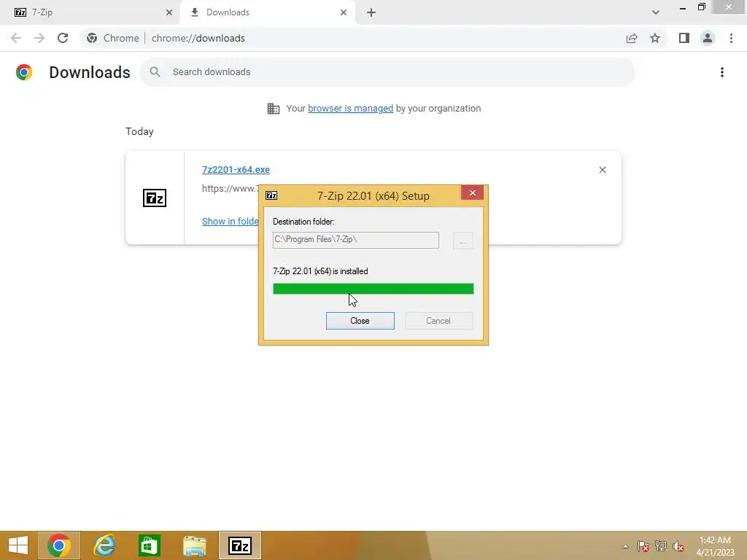Show hidden system tray icons
The image size is (747, 560).
[625, 546]
